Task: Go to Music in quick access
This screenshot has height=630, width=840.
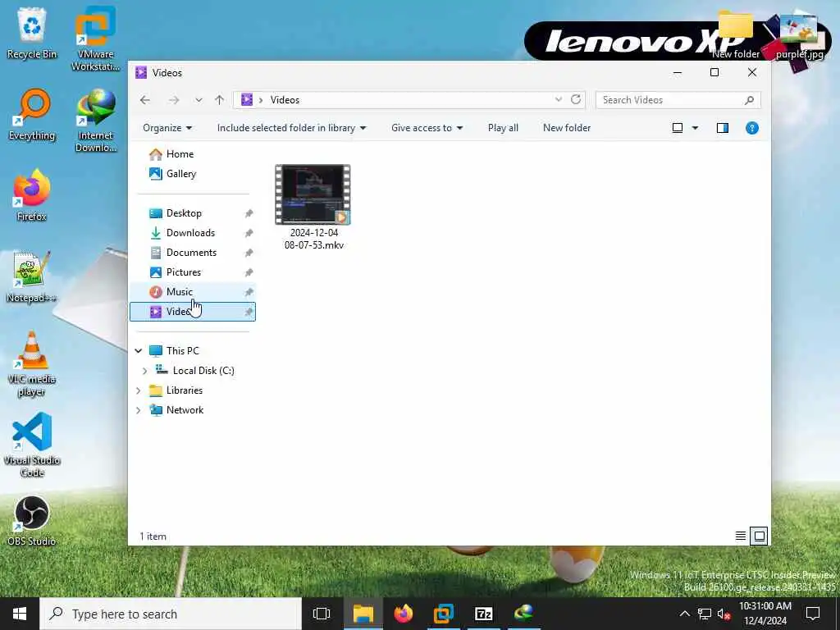Action: (179, 292)
